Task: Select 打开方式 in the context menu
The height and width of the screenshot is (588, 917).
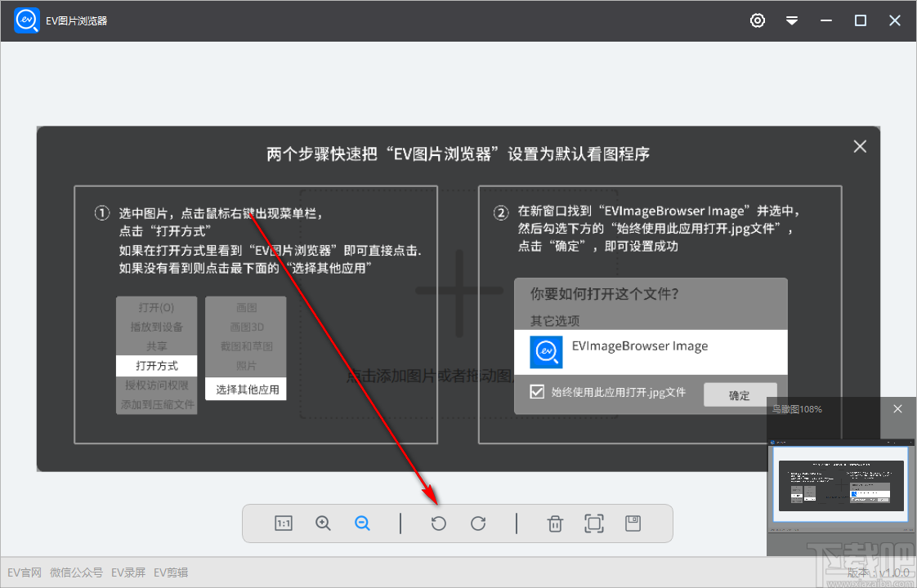Action: (x=156, y=366)
